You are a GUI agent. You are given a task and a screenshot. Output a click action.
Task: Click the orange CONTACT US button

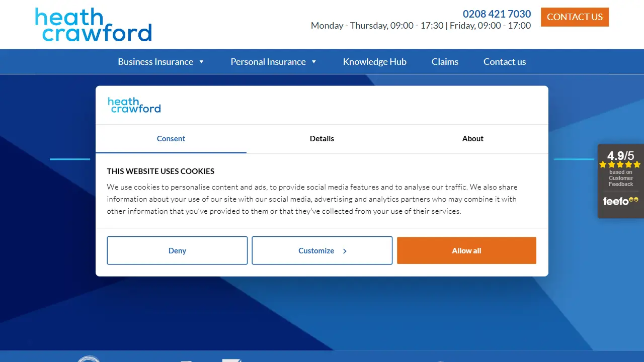[575, 17]
